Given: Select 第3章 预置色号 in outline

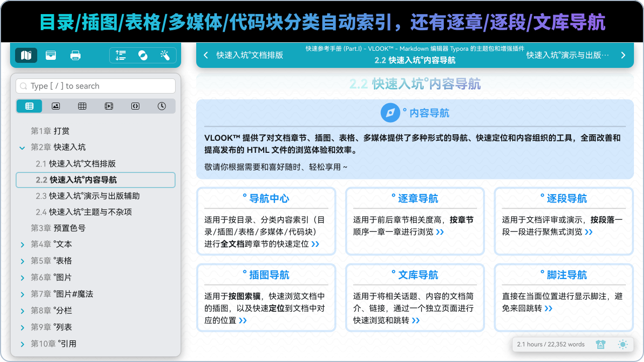Looking at the screenshot, I should coord(58,228).
